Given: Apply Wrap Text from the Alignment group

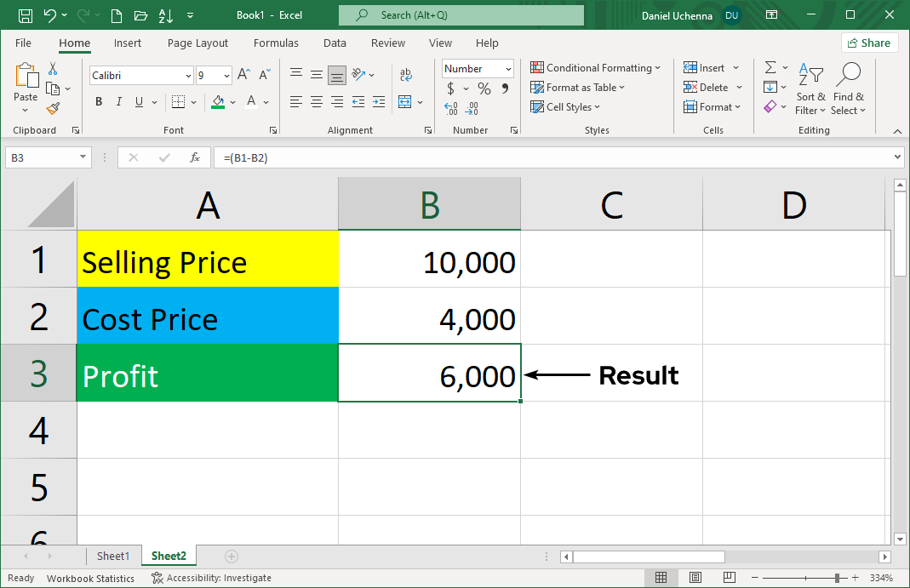Looking at the screenshot, I should pyautogui.click(x=406, y=74).
